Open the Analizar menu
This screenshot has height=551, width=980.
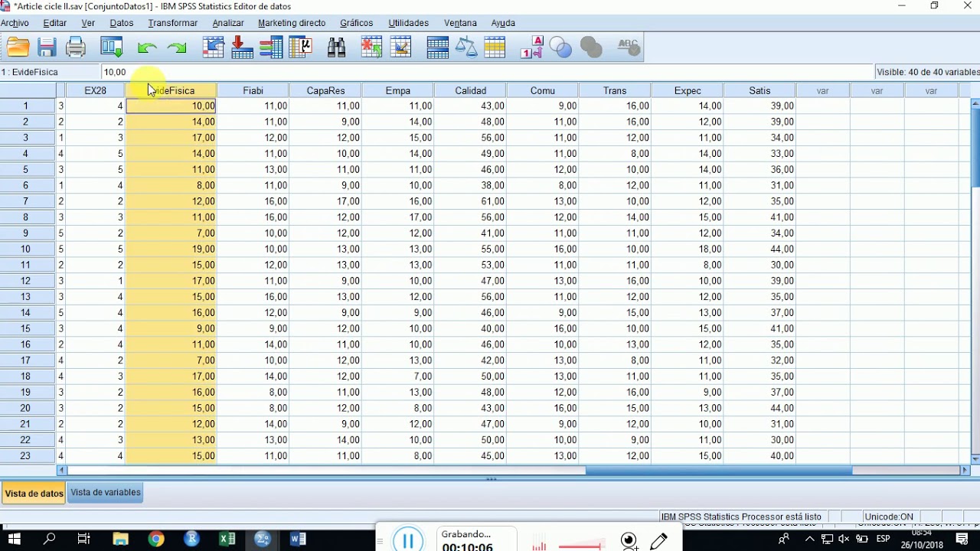(x=228, y=24)
